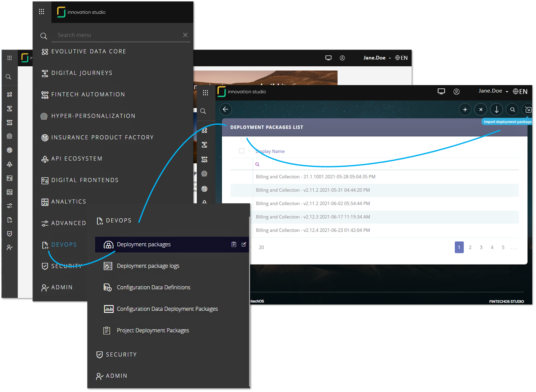536x392 pixels.
Task: Go to page 2 of the list
Action: [470, 247]
